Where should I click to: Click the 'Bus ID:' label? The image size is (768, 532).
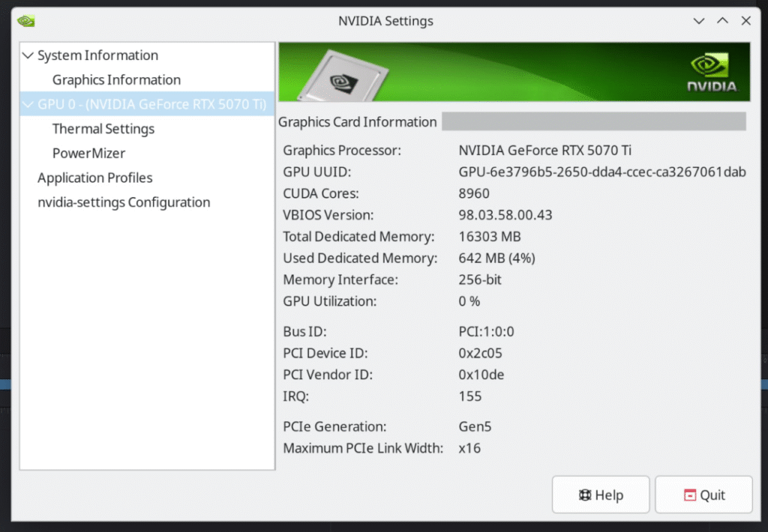304,331
